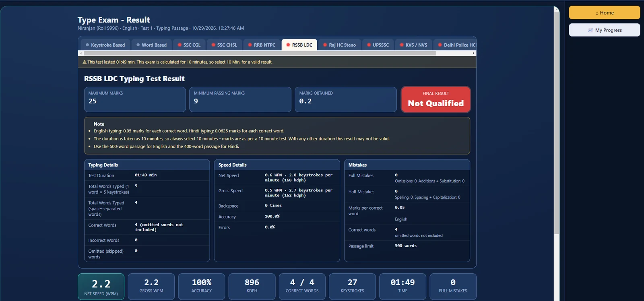The width and height of the screenshot is (644, 301).
Task: Click the Home button
Action: point(604,12)
